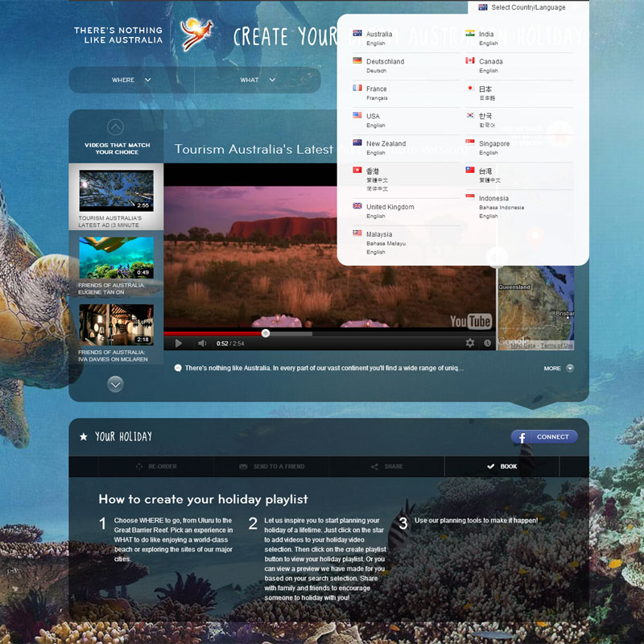The width and height of the screenshot is (644, 644).
Task: Open the Select Country/Language dropdown
Action: (x=522, y=7)
